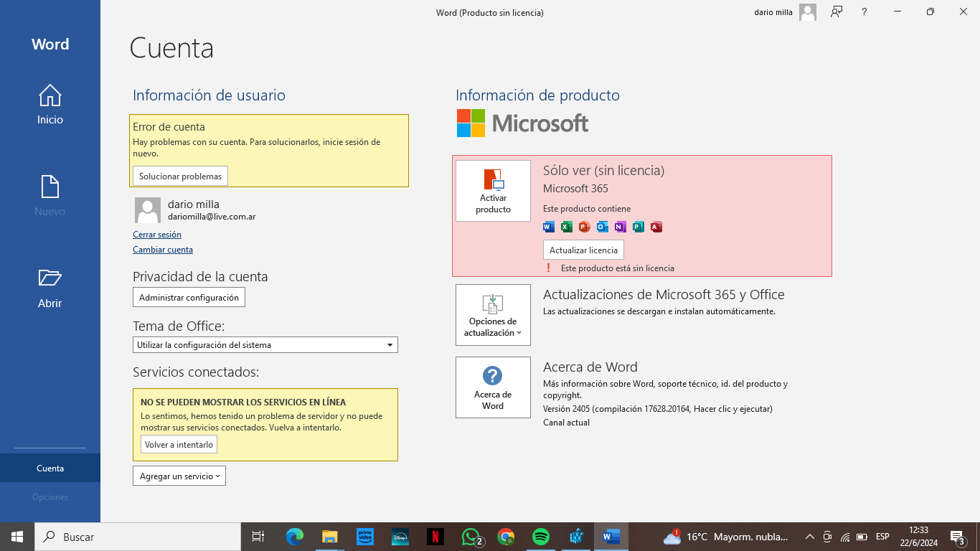Screen dimensions: 980x551
Task: Click the PowerPoint icon in product list
Action: [x=584, y=227]
